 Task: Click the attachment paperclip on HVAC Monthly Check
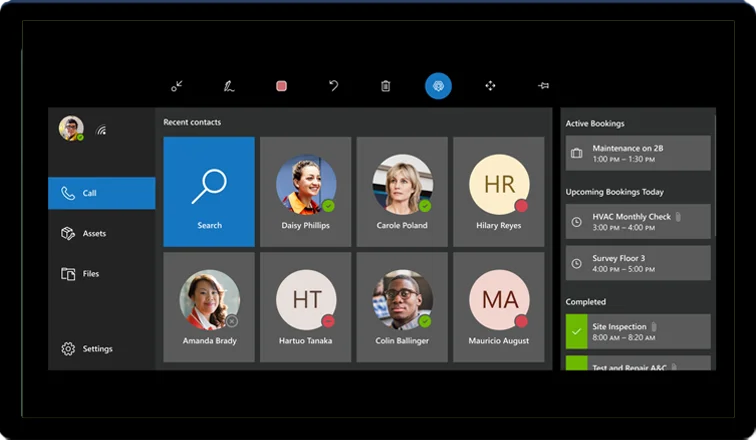tap(678, 217)
